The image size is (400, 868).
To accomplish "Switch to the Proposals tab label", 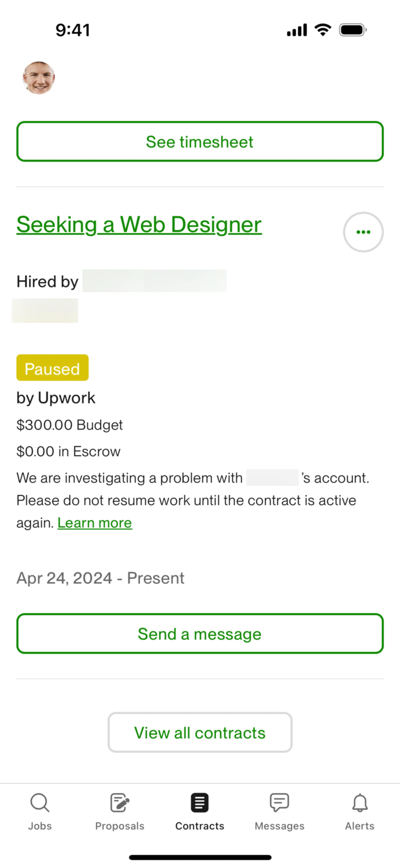I will [x=120, y=826].
